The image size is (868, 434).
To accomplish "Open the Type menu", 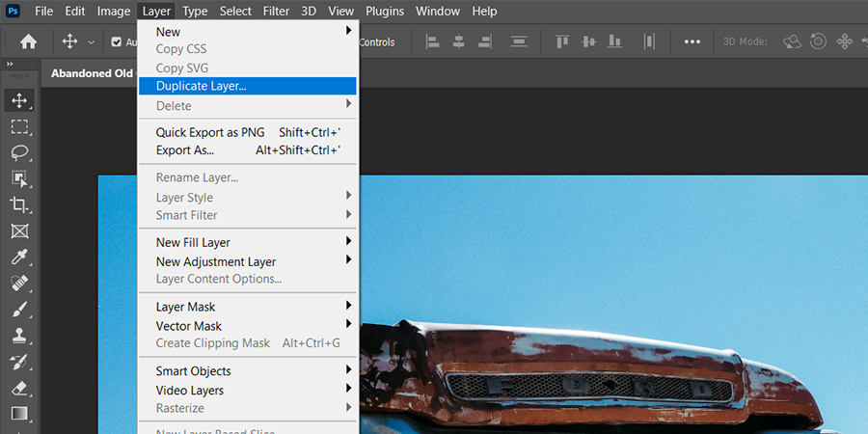I will [x=195, y=11].
